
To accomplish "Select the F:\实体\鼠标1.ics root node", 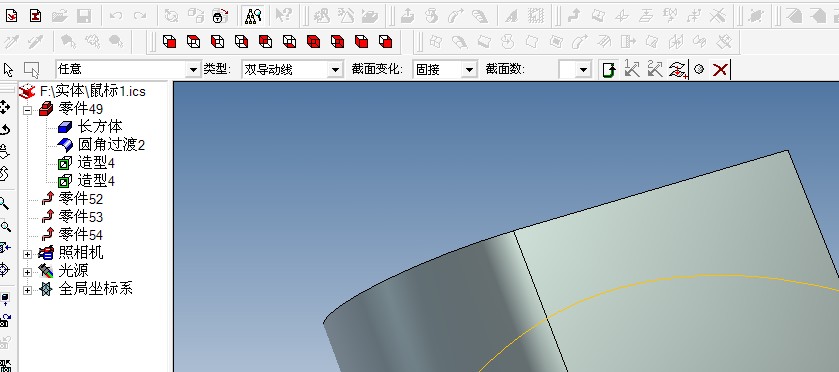I will pos(93,92).
